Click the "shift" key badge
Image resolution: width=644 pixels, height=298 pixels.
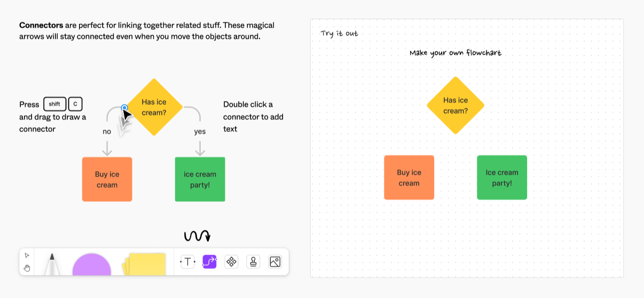54,104
